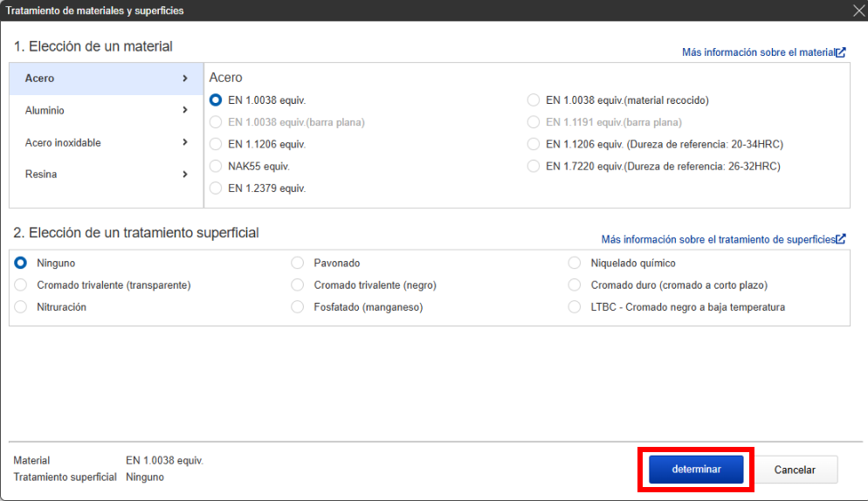This screenshot has width=868, height=501.
Task: Open the material information external link
Action: pos(762,52)
